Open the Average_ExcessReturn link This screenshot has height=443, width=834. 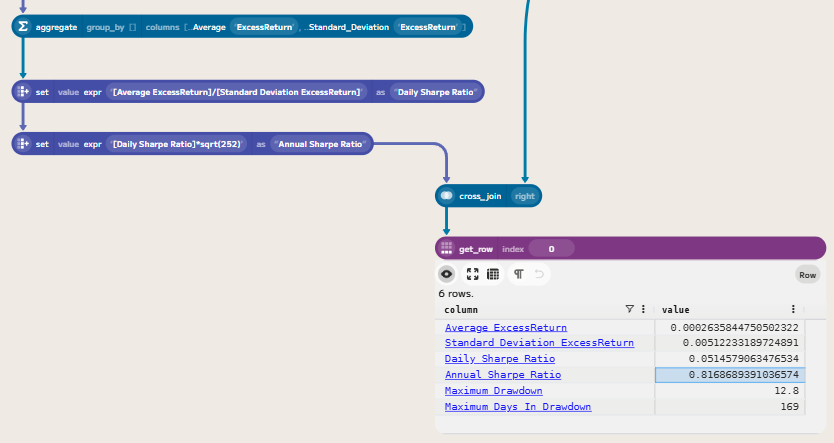[x=505, y=327]
